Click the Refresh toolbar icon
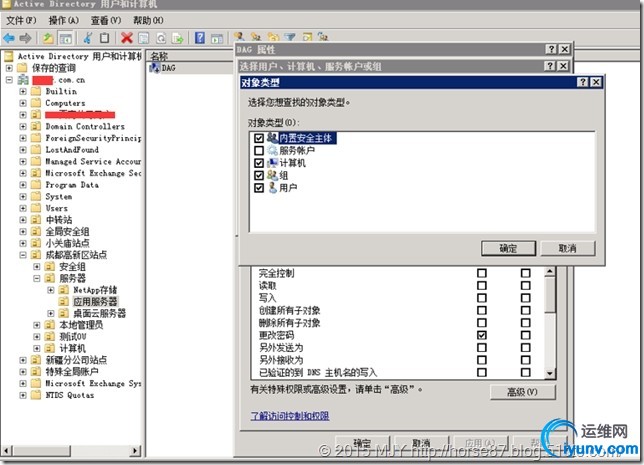This screenshot has width=644, height=465. (161, 38)
